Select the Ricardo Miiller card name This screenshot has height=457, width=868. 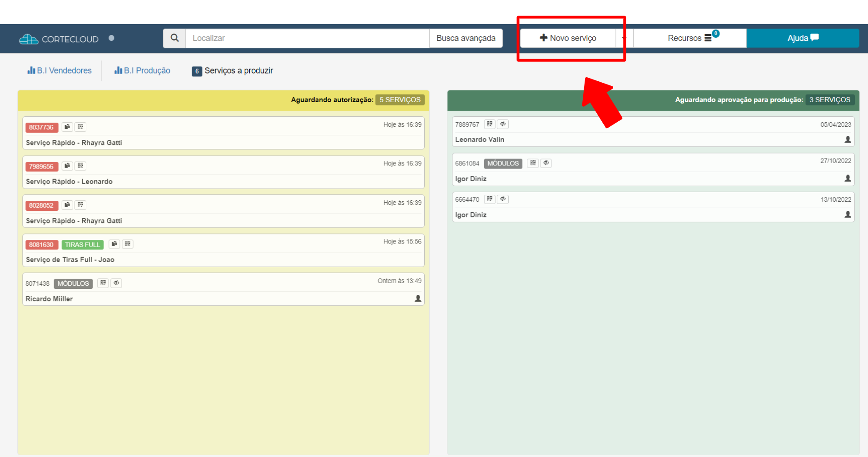[49, 299]
